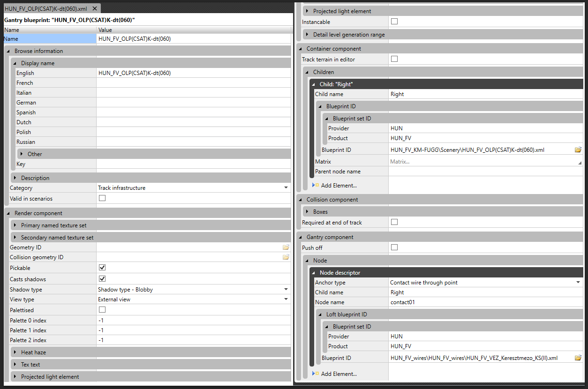Screen dimensions: 588x389
Task: Click the French display name field
Action: 194,83
